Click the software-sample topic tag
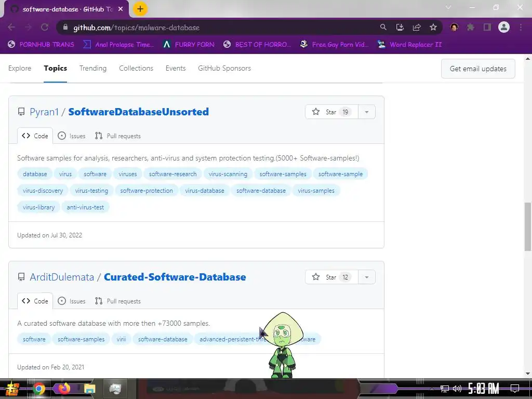The height and width of the screenshot is (399, 532). point(340,174)
